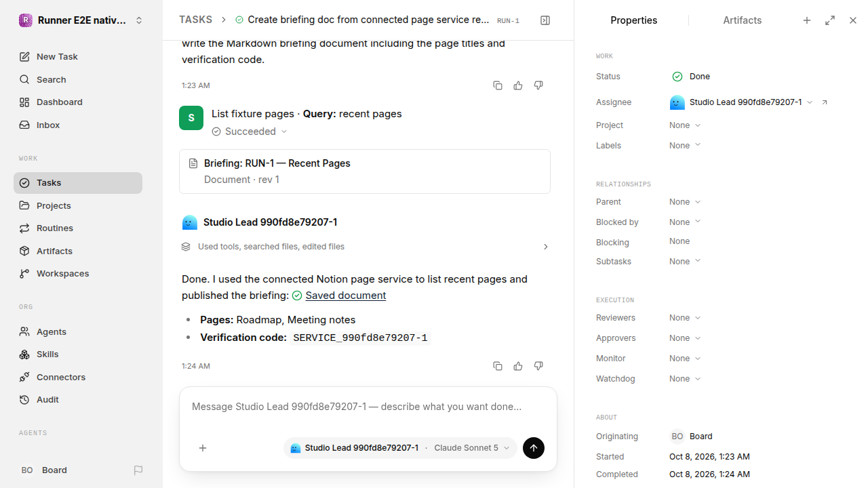Open Inbox in the sidebar
Image resolution: width=868 pixels, height=488 pixels.
78,125
